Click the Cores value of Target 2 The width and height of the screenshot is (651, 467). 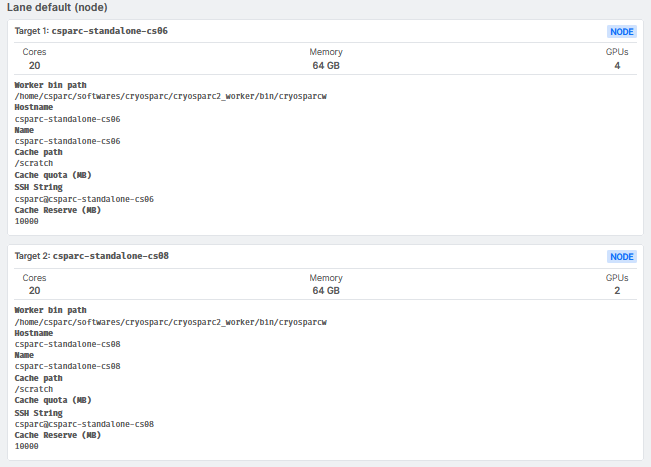[x=35, y=291]
